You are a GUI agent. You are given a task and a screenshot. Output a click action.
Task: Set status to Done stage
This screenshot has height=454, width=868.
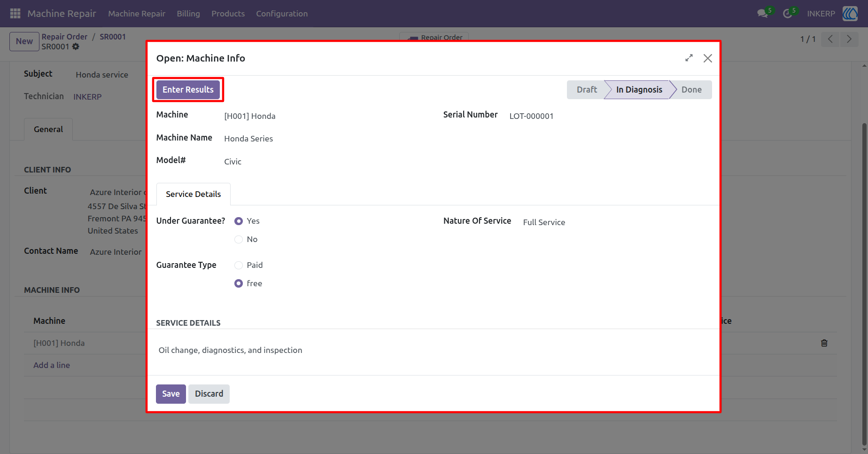tap(691, 89)
